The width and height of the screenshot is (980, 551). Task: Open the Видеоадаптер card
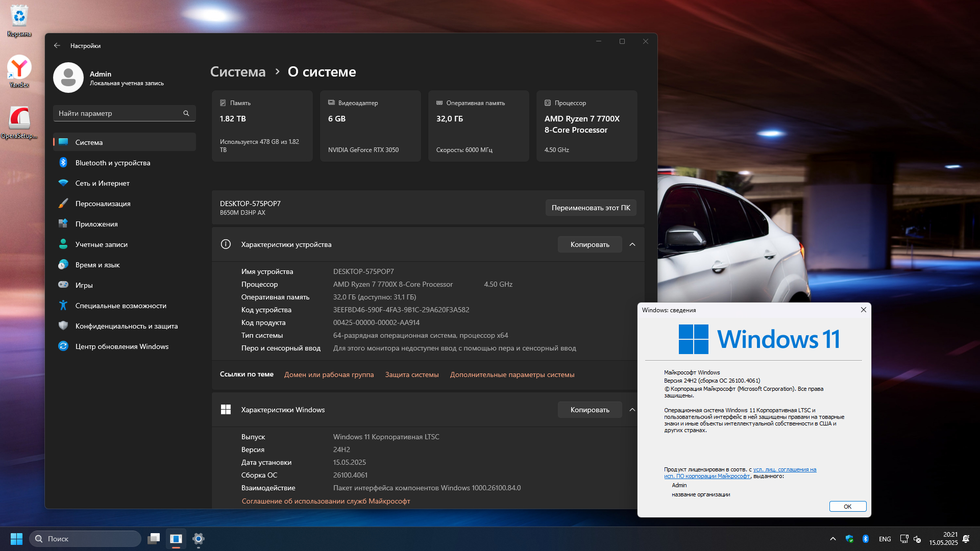[371, 126]
